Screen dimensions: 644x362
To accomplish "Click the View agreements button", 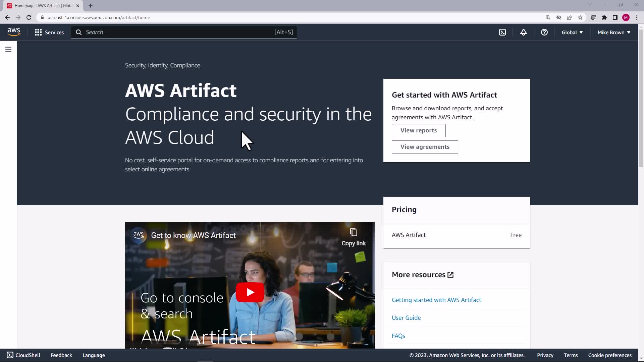I will [425, 147].
